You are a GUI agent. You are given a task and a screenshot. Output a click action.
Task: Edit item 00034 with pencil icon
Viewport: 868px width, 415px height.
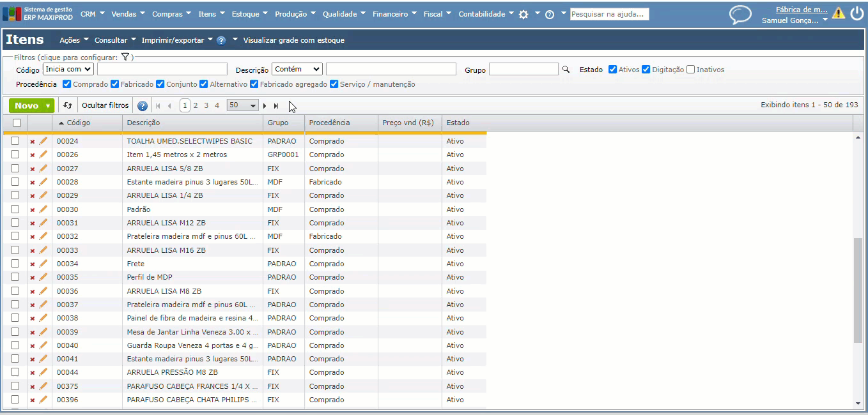43,264
